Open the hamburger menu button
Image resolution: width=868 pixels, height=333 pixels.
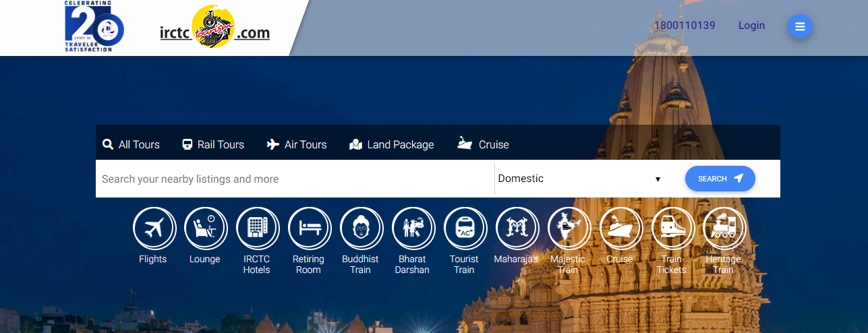(800, 27)
